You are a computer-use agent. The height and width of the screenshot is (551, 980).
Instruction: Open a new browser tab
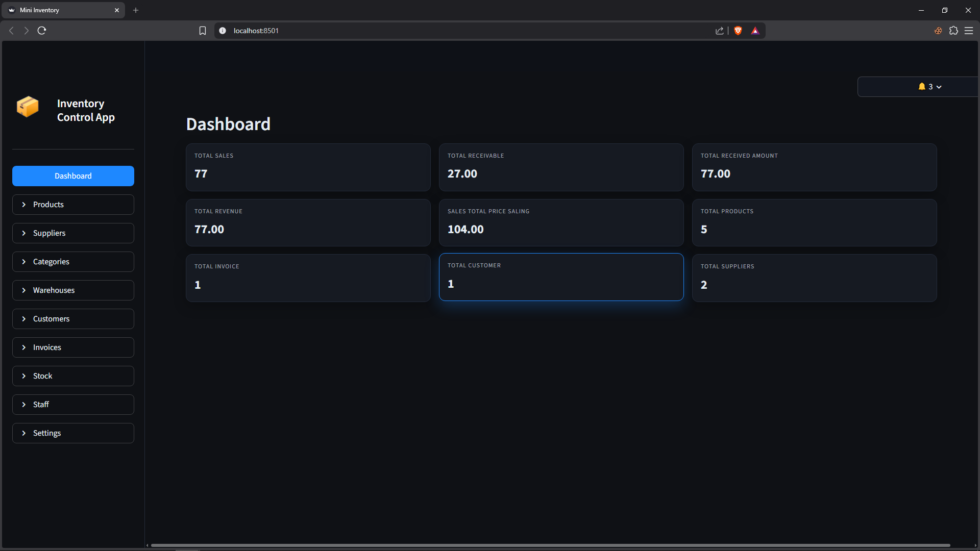tap(136, 10)
